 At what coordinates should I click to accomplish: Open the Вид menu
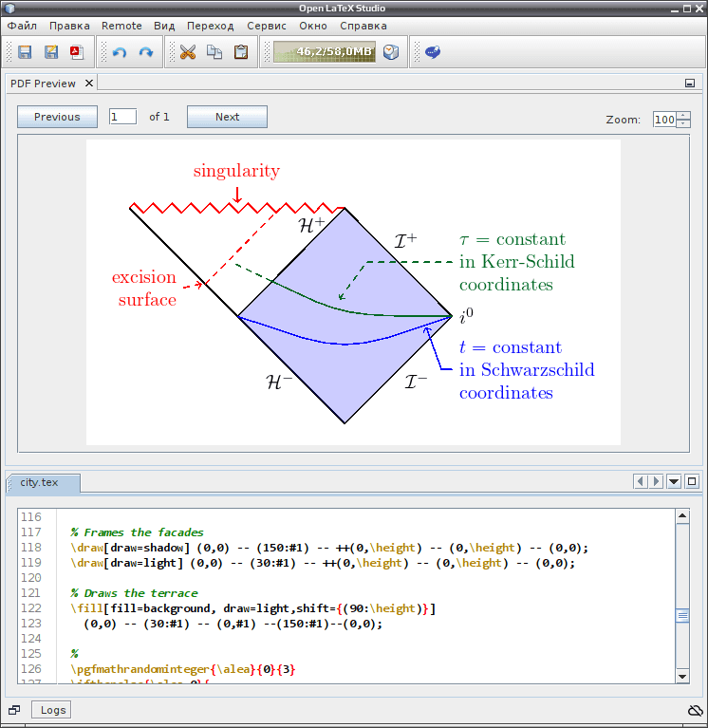click(164, 26)
